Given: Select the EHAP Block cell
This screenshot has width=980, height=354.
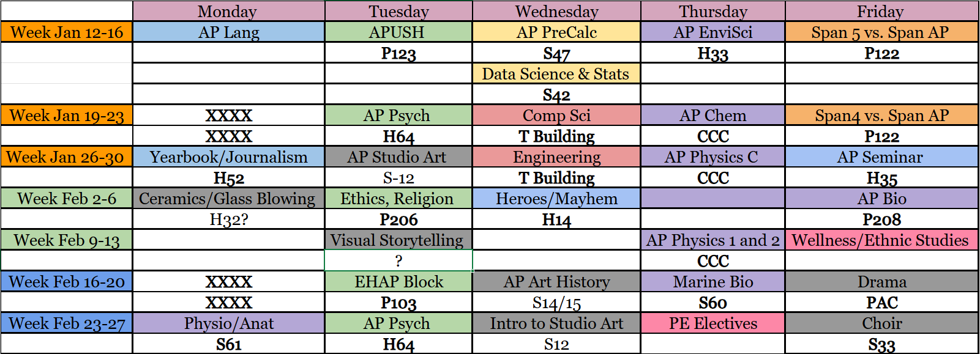Looking at the screenshot, I should 398,282.
